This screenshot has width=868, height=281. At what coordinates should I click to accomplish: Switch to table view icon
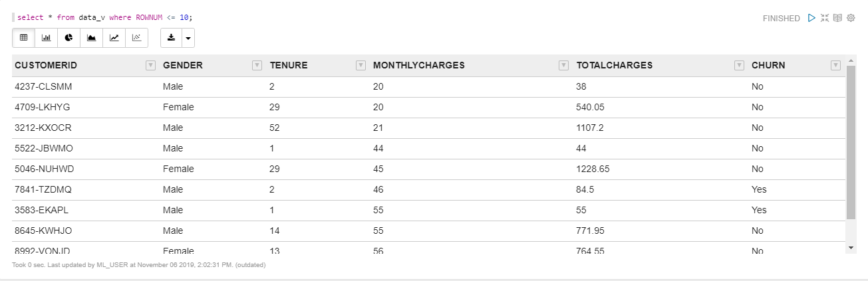24,38
